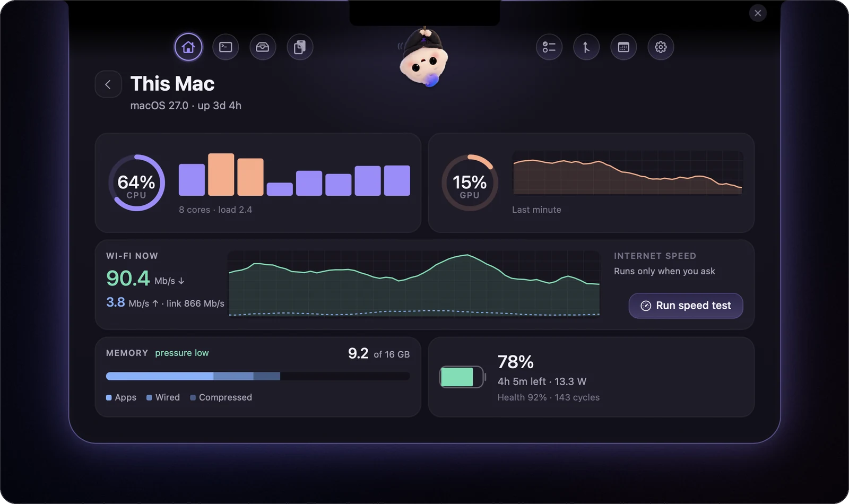849x504 pixels.
Task: Click the battery level icon
Action: pyautogui.click(x=463, y=377)
